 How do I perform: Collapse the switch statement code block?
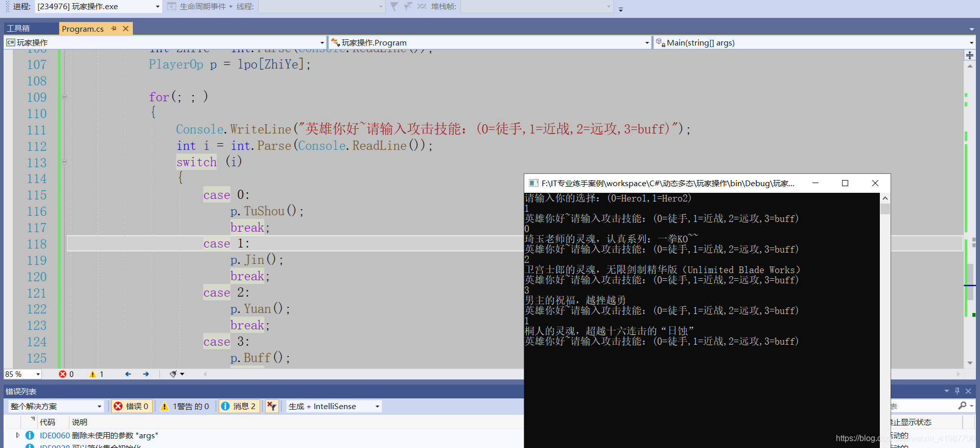coord(64,162)
